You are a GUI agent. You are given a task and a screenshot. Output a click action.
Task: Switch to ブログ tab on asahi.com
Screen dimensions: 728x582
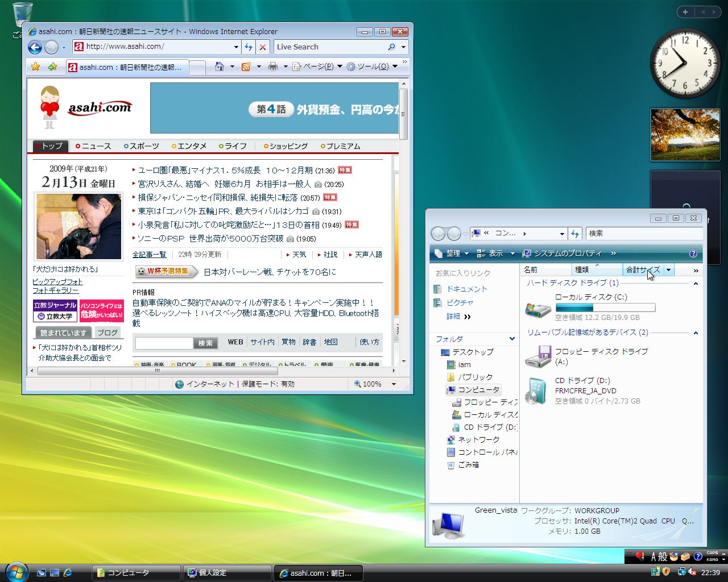click(x=107, y=332)
